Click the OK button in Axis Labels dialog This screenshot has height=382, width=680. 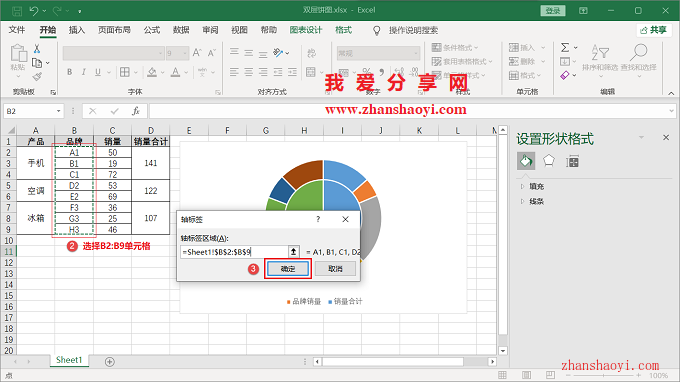[288, 269]
